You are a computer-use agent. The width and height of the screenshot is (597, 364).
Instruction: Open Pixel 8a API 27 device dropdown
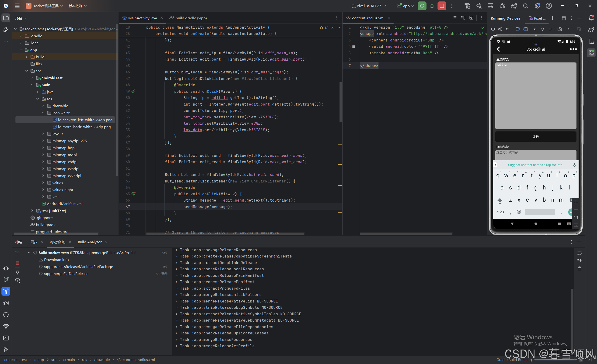[x=369, y=6]
